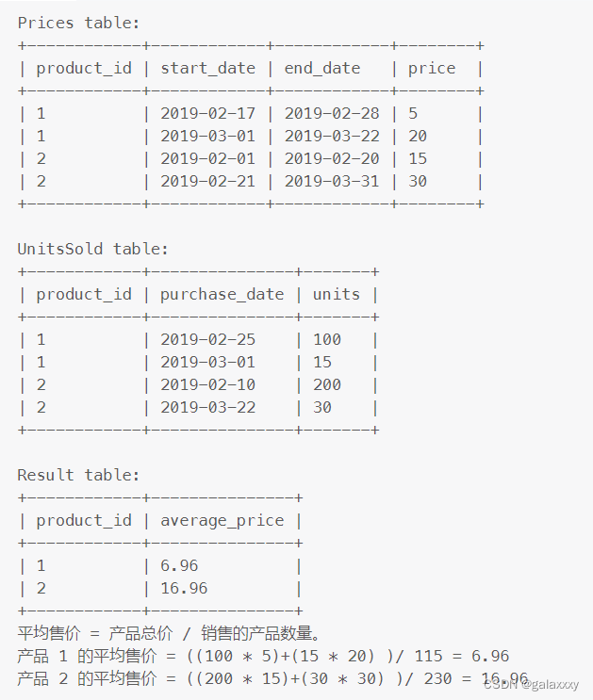Click the units value 200

(327, 384)
